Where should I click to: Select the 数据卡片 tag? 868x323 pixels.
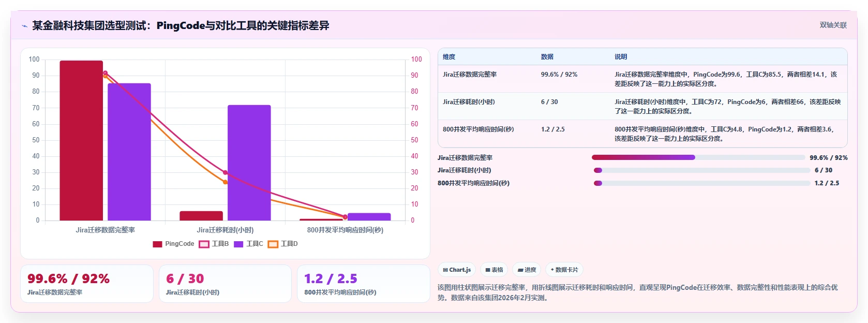564,270
